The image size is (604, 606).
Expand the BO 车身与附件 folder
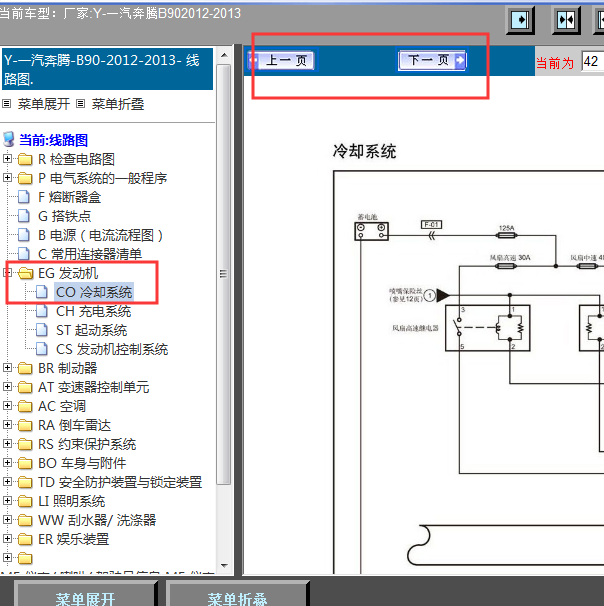[x=7, y=462]
